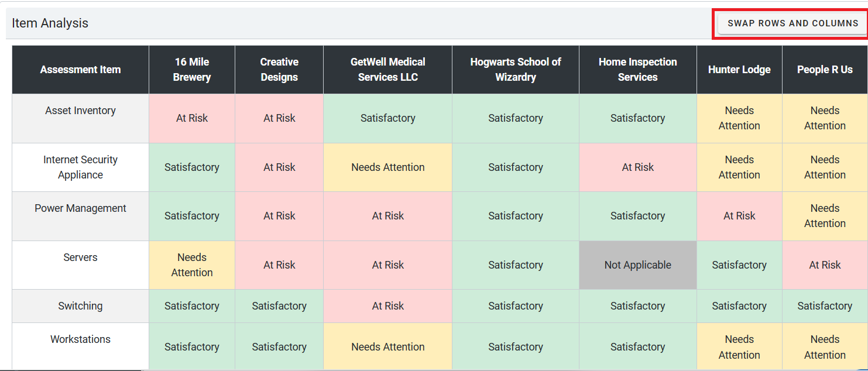The image size is (868, 371).
Task: Select Workstations Satisfactory for Home Inspection Services
Action: coord(638,346)
